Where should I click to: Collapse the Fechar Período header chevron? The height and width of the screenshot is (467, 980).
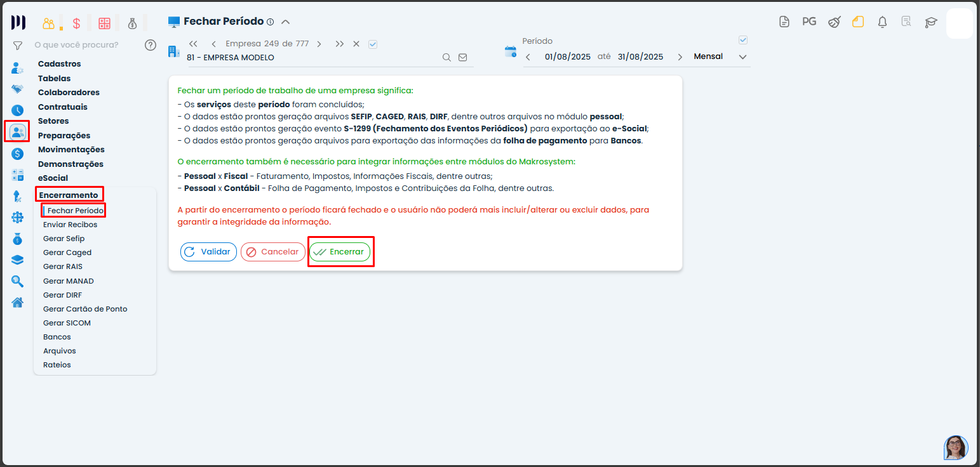point(286,22)
